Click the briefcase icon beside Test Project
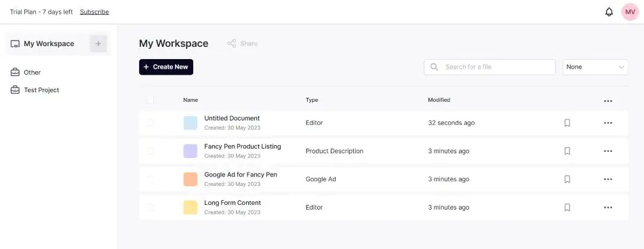Viewport: 644px width, 249px height. click(15, 90)
